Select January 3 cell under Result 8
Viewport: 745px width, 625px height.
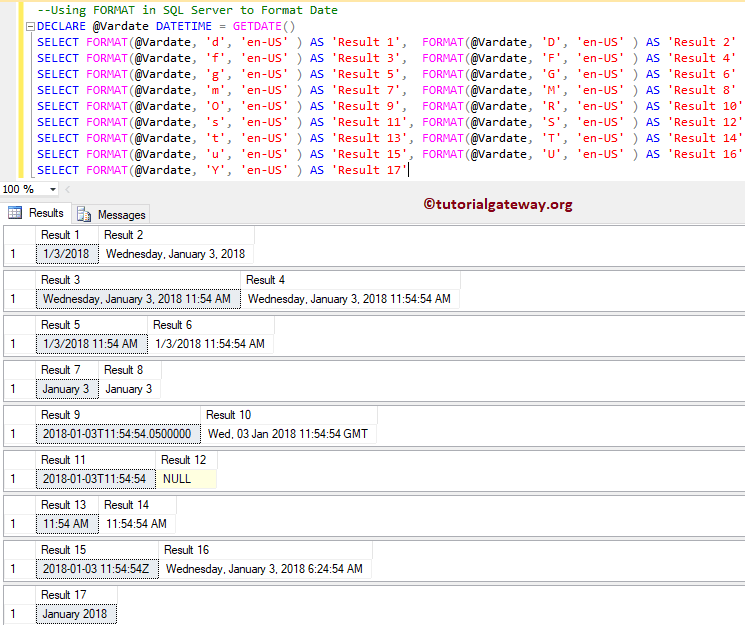coord(129,389)
